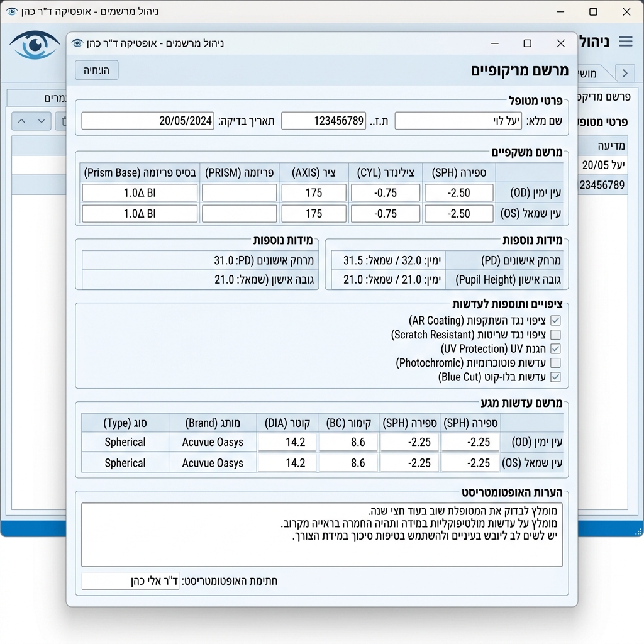The image size is (644, 644).
Task: Toggle the AR Coating checkbox
Action: [556, 320]
